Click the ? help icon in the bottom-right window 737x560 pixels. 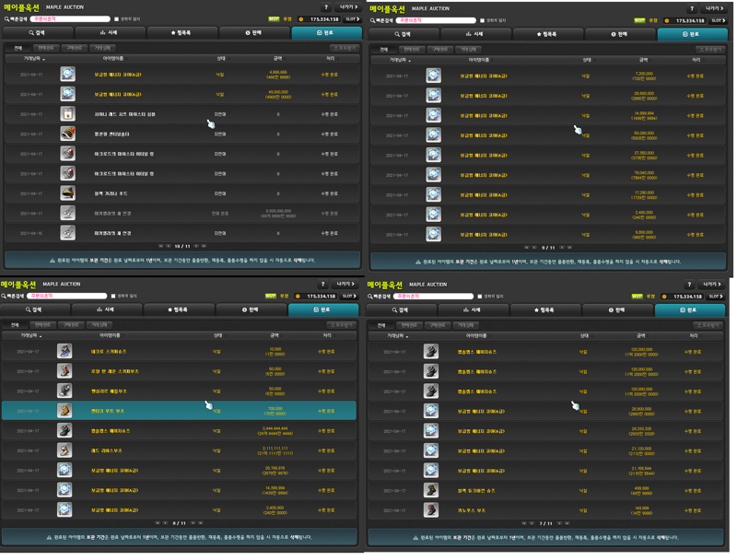click(689, 285)
